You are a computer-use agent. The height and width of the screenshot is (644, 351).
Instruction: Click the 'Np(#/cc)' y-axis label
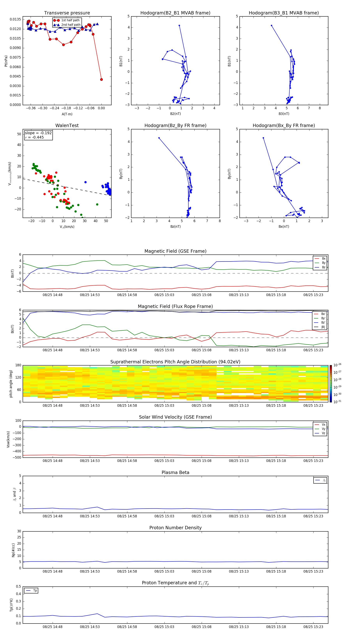pos(13,550)
